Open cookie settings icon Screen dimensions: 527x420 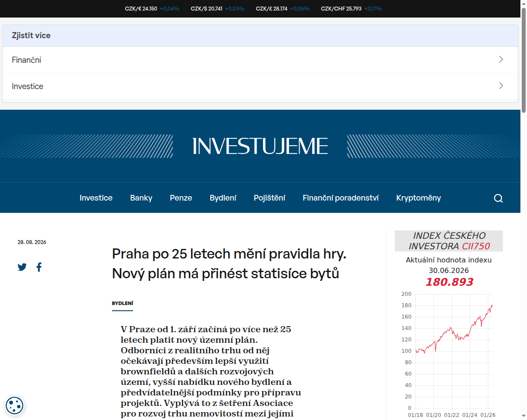tap(14, 406)
